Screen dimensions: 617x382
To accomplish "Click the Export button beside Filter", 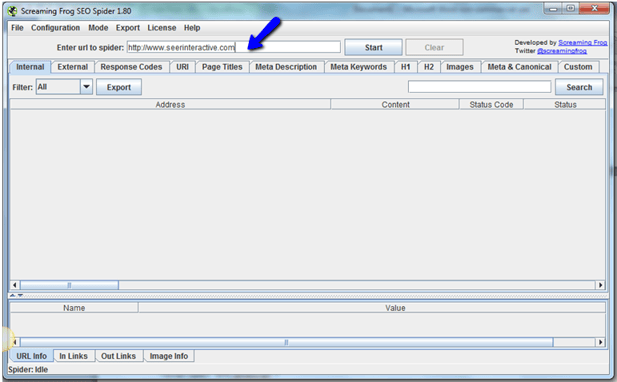I will pyautogui.click(x=119, y=87).
